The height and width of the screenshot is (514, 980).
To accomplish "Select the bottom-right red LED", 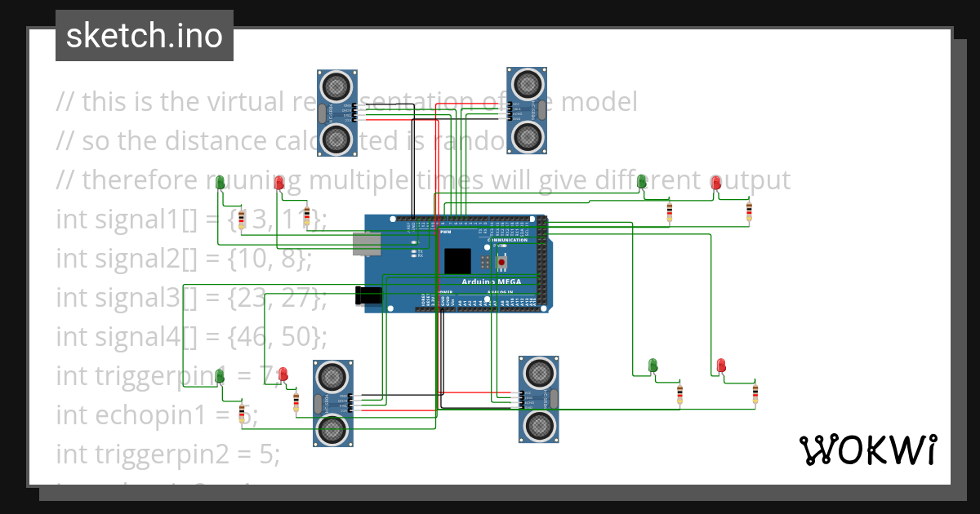I will [720, 365].
